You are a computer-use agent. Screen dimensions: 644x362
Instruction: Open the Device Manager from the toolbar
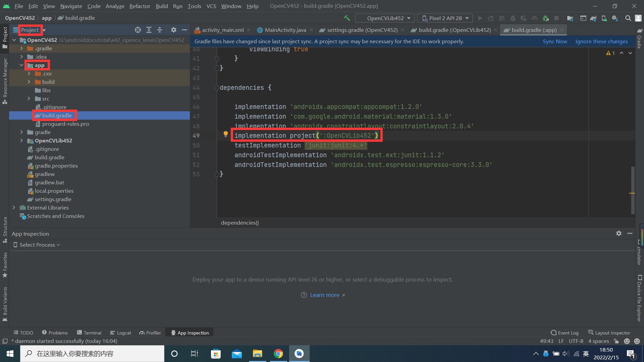point(604,18)
